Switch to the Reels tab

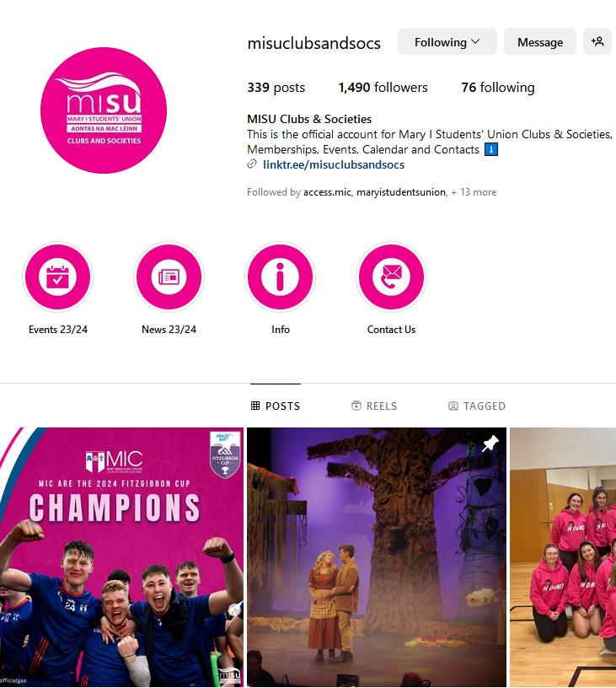[374, 406]
